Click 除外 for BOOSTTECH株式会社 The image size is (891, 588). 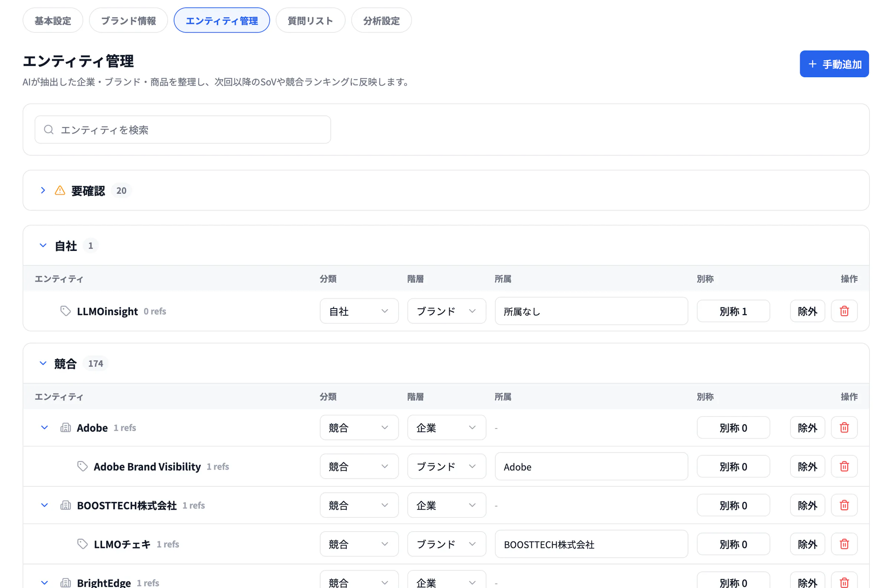tap(807, 505)
